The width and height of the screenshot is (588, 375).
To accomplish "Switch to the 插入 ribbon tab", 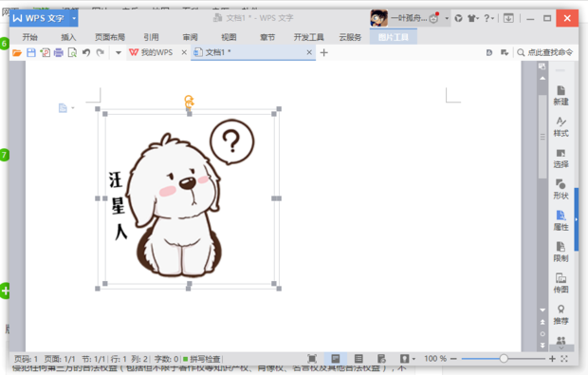I will point(68,37).
